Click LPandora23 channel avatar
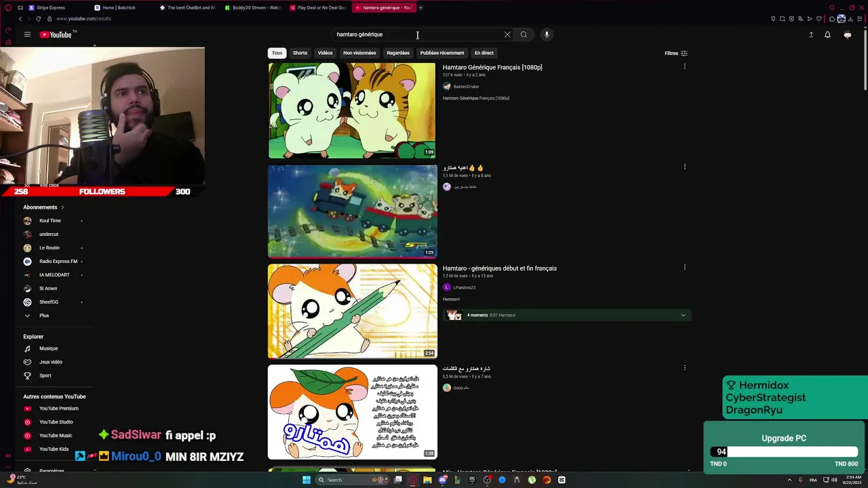Viewport: 868px width, 488px height. pyautogui.click(x=447, y=287)
